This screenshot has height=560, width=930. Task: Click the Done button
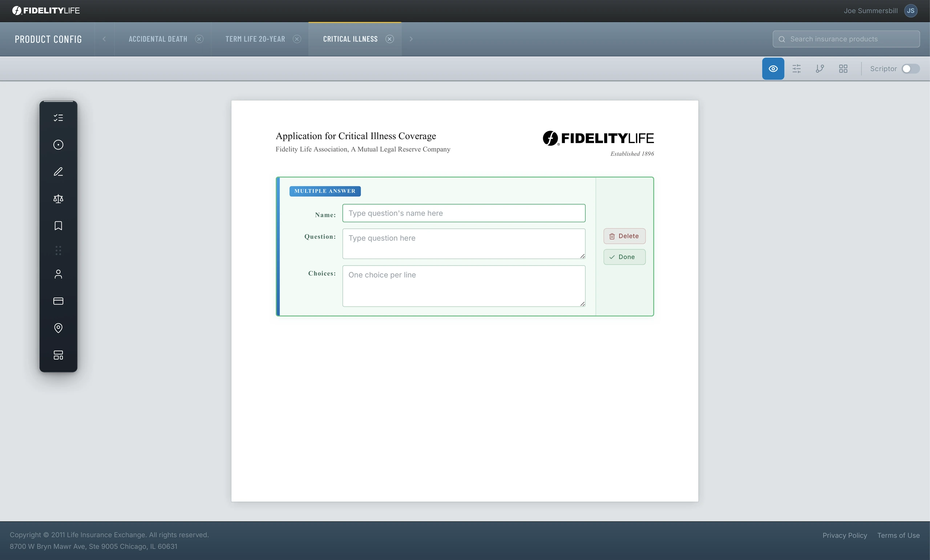click(x=624, y=257)
